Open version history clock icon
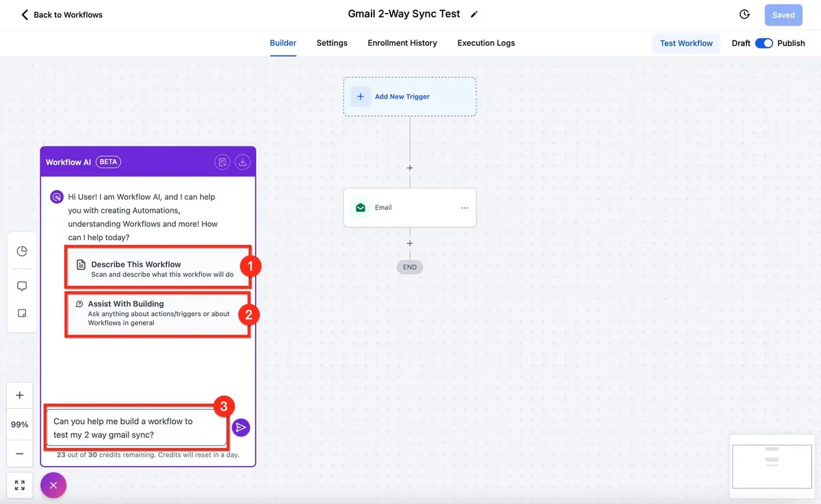Viewport: 821px width, 504px height. coord(745,14)
